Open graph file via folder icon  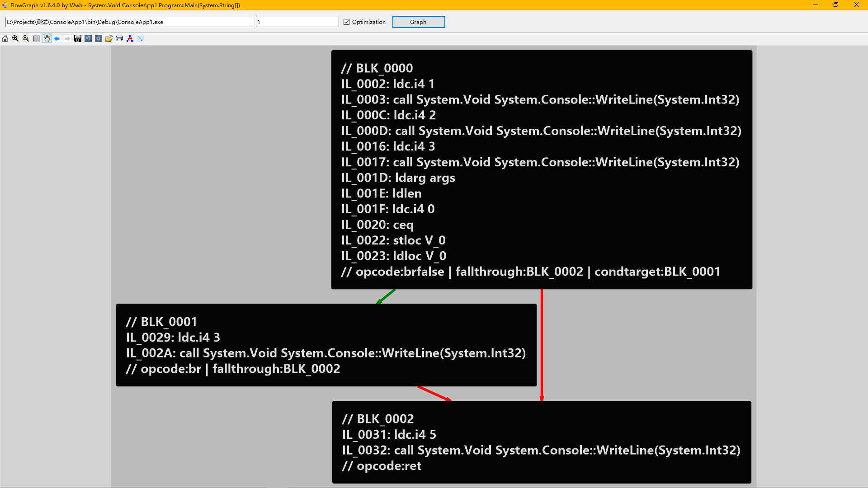109,38
